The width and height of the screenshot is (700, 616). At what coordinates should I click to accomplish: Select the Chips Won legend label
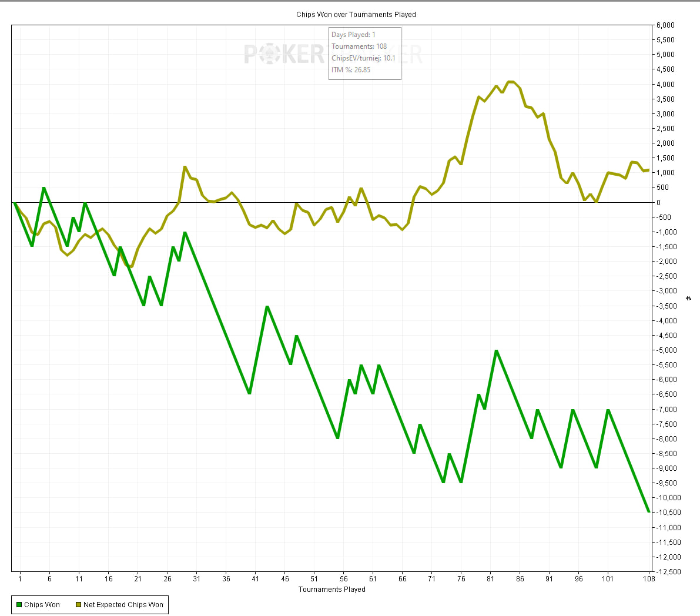pyautogui.click(x=42, y=605)
